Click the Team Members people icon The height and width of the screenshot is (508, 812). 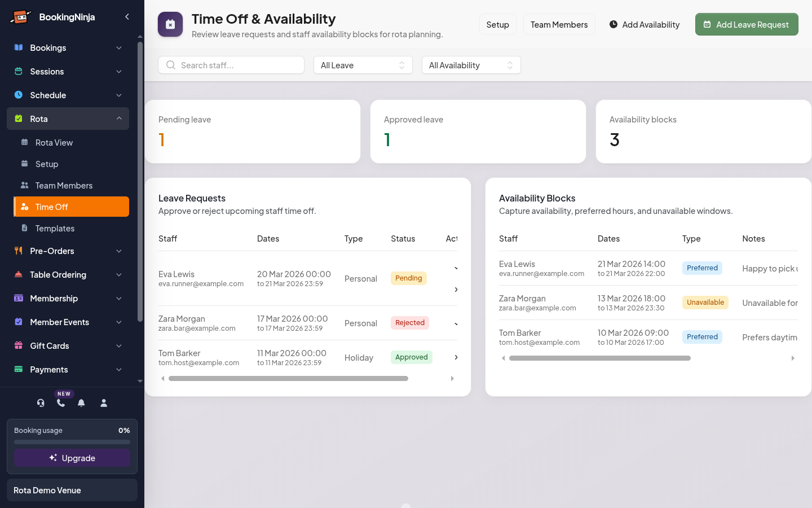tap(24, 185)
